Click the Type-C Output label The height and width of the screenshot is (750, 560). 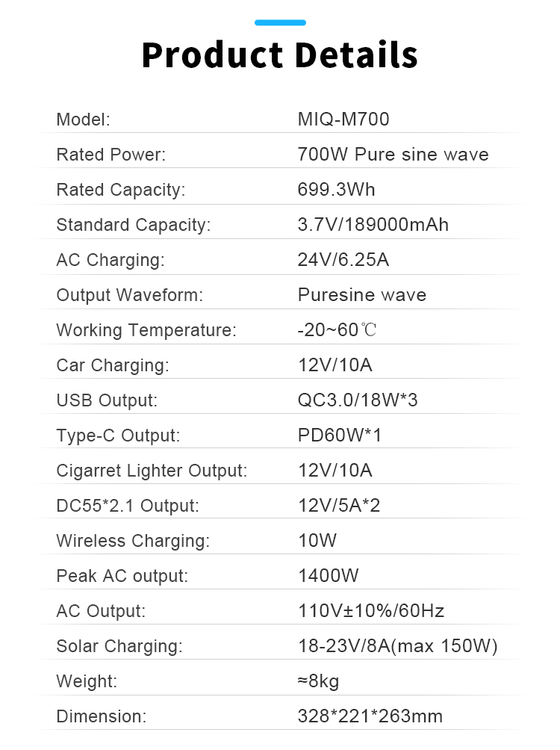pyautogui.click(x=118, y=436)
